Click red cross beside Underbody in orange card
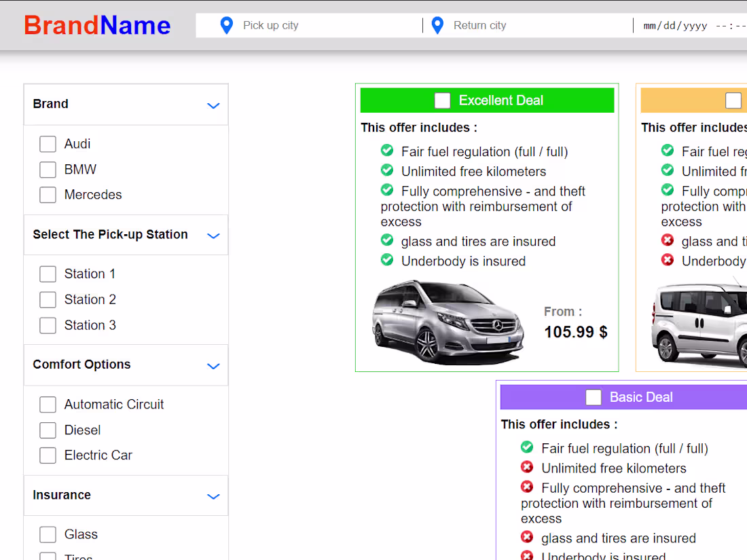This screenshot has width=747, height=560. [x=668, y=260]
